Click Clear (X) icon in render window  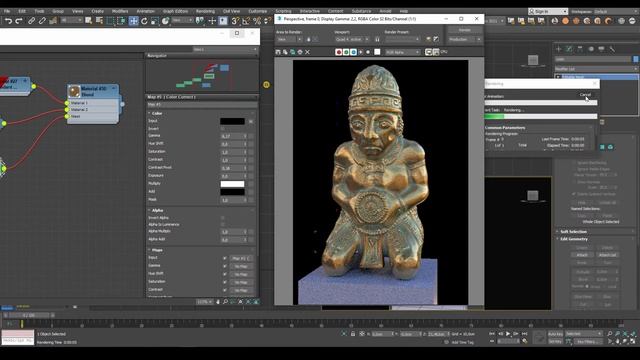307,52
